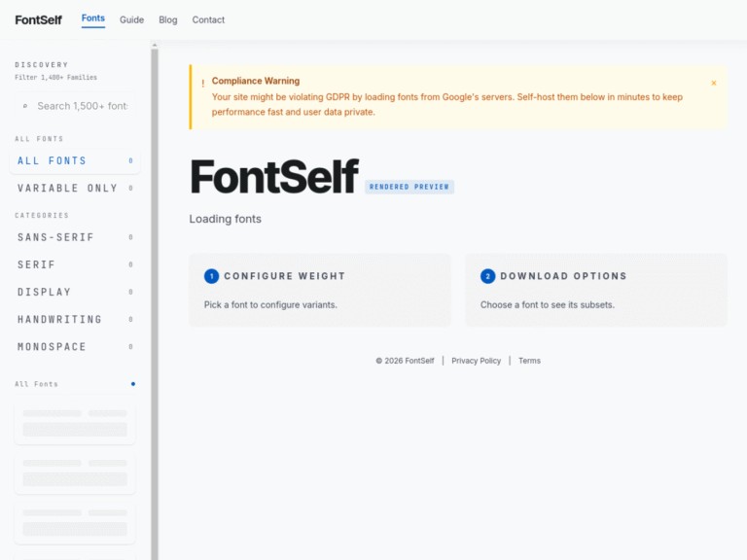
Task: Click the scrollbar up arrow
Action: (x=155, y=46)
